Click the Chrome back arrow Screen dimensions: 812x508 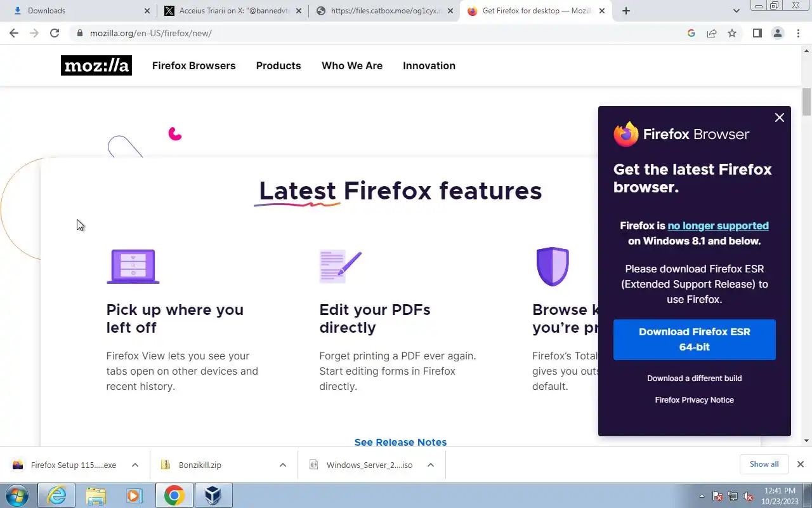[14, 33]
